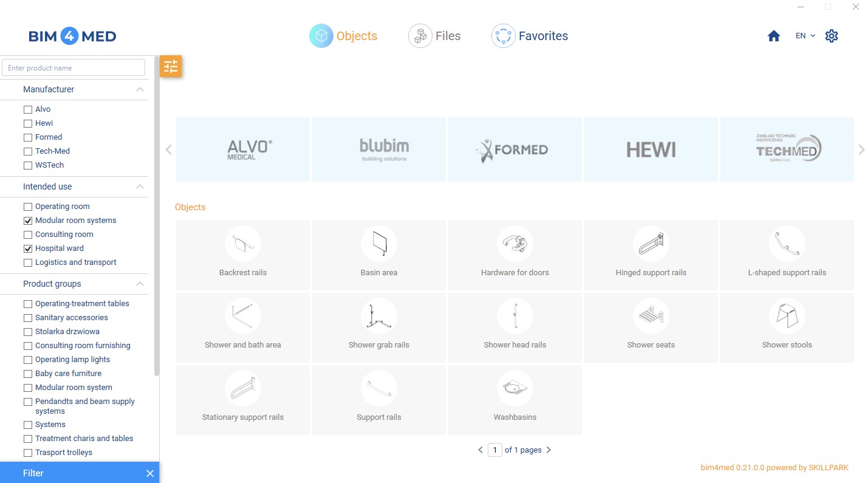The image size is (868, 483).
Task: Collapse the Manufacturer filter section
Action: point(140,89)
